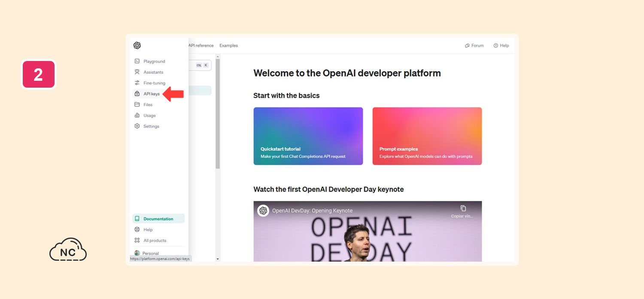Open sidebar Help label
Viewport: 644px width, 299px height.
[x=148, y=229]
